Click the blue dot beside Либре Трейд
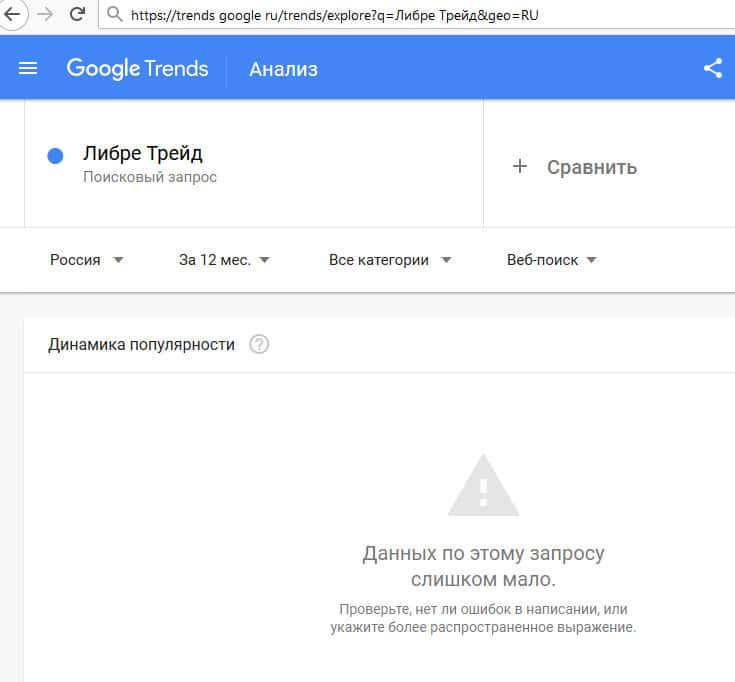The image size is (735, 682). 56,156
